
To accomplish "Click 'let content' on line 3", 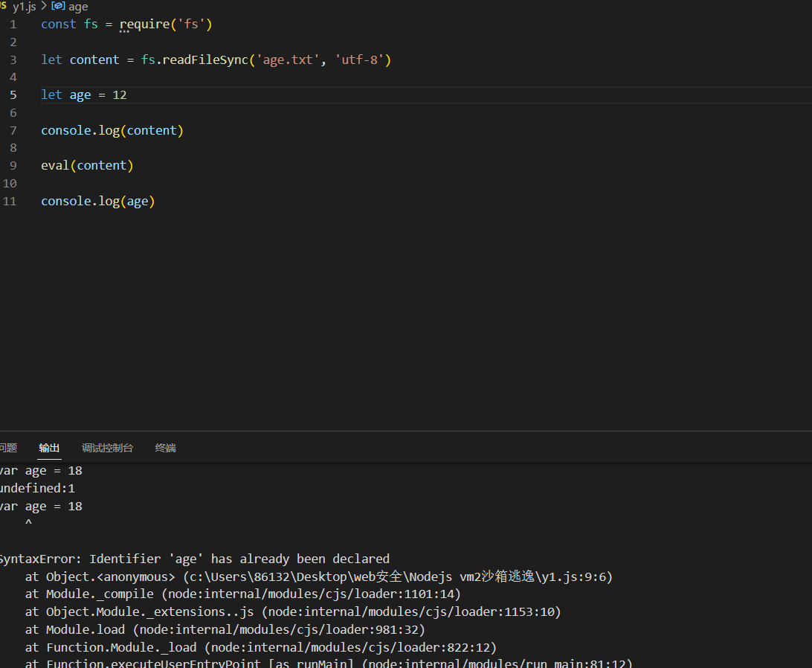I will (80, 60).
